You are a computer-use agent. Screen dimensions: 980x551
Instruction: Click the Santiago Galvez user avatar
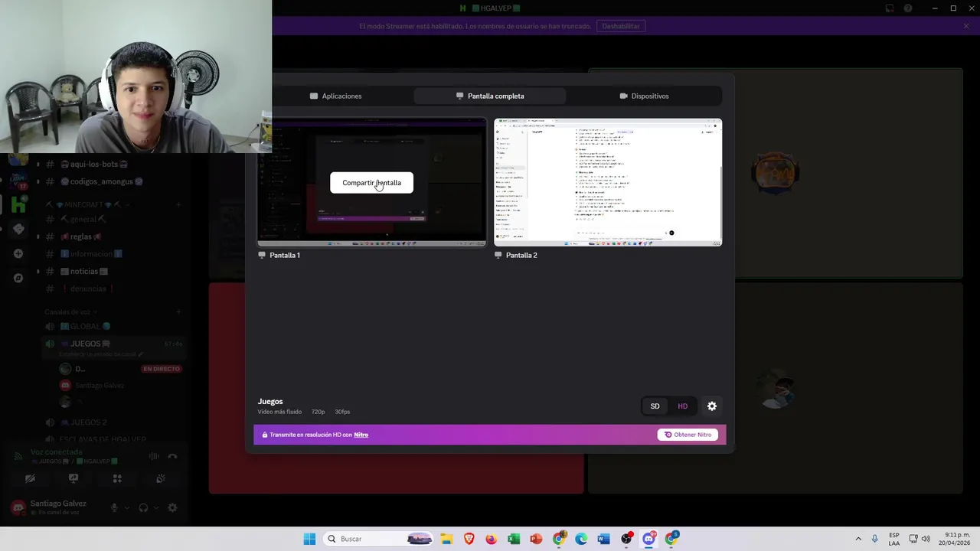click(x=18, y=507)
